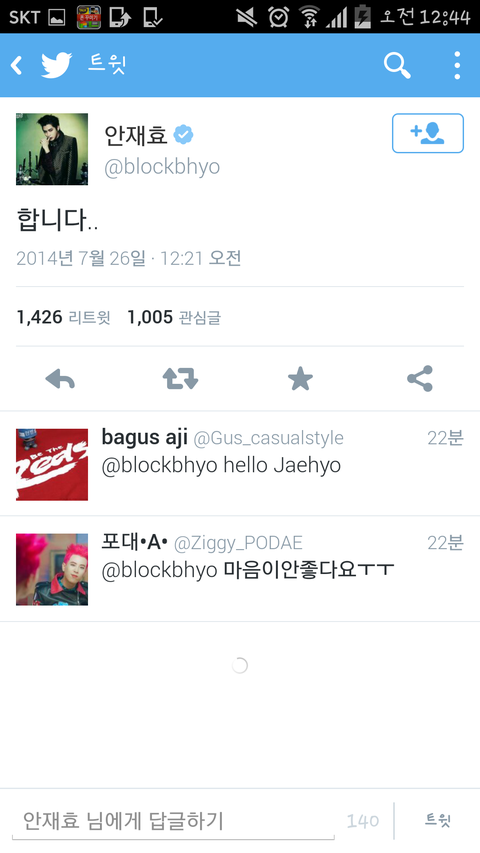Tap the Twitter bird logo
This screenshot has height=853, width=480.
point(57,65)
